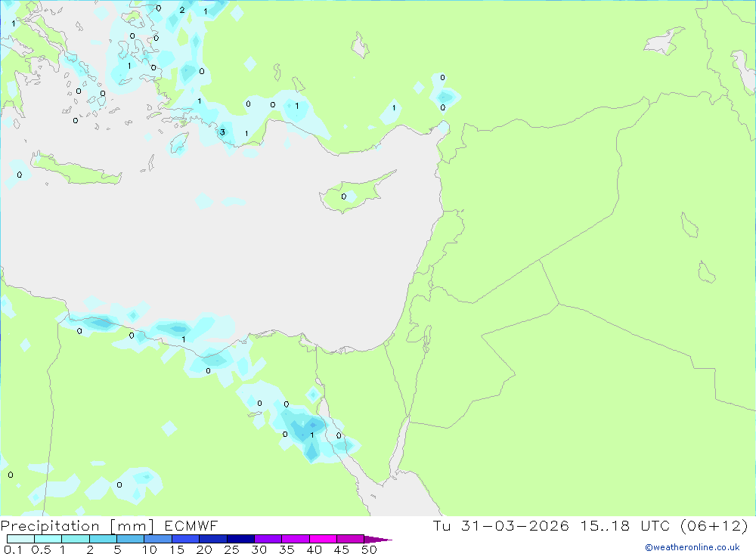Screen dimensions: 756x554
Task: Pick the 35–40 mm violet legend swatch
Action: pyautogui.click(x=295, y=539)
